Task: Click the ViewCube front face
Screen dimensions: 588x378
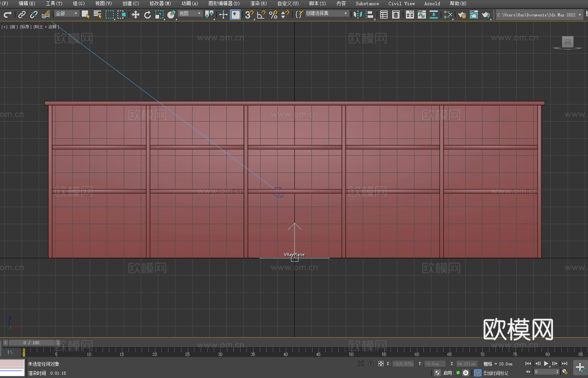Action: 567,42
